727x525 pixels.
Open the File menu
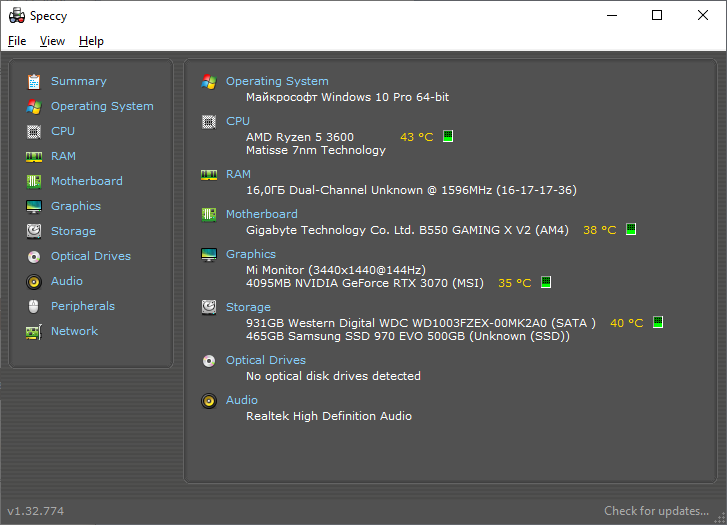(17, 41)
